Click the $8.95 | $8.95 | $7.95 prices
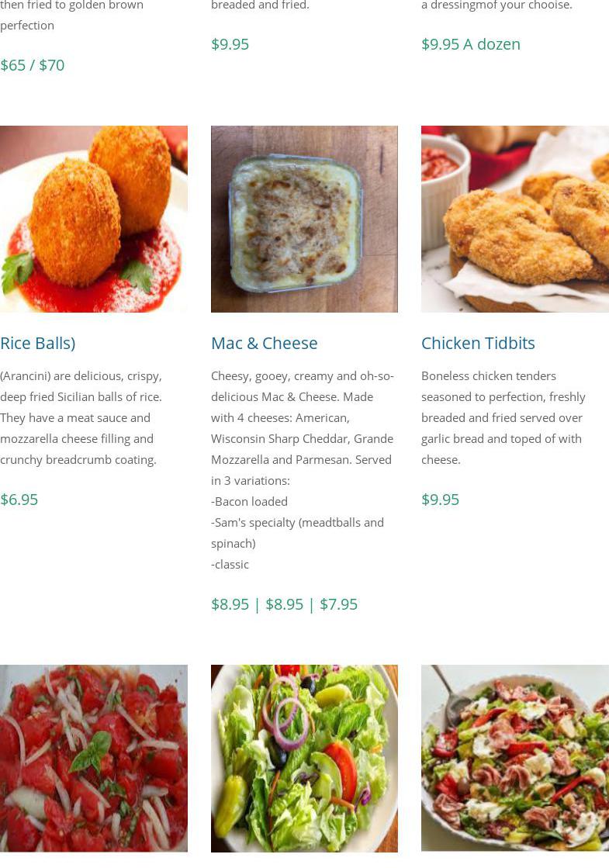The image size is (609, 868). coord(284,604)
